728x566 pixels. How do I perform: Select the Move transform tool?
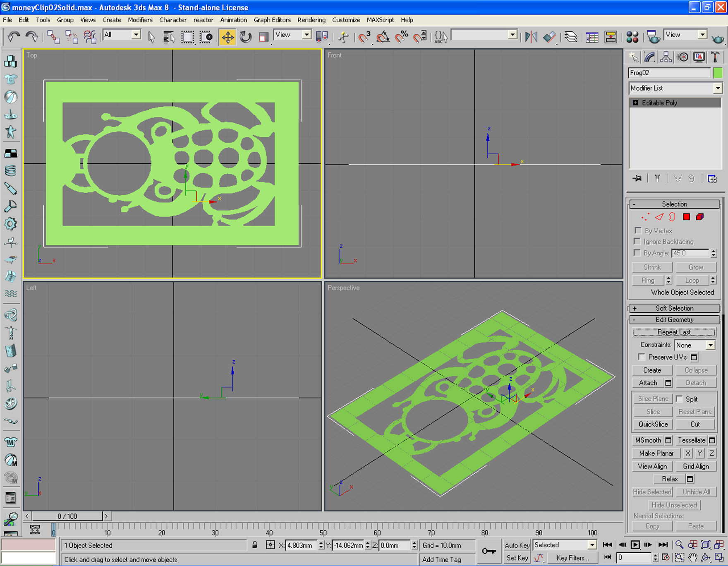click(x=227, y=37)
